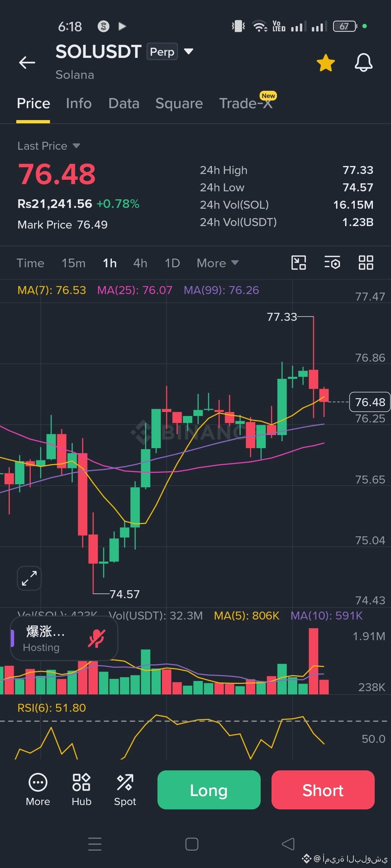Select the 4h chart interval
Image resolution: width=391 pixels, height=868 pixels.
click(140, 263)
